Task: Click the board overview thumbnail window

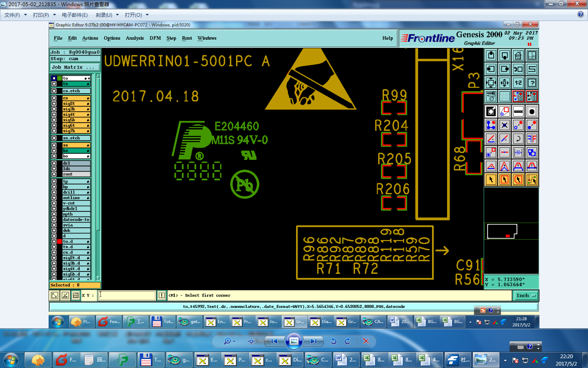Action: coord(511,231)
